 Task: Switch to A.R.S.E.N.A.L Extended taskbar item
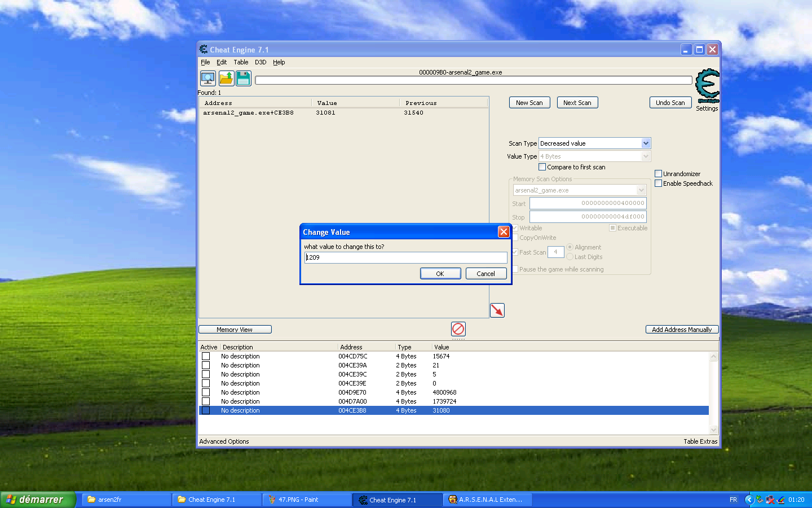[x=488, y=500]
